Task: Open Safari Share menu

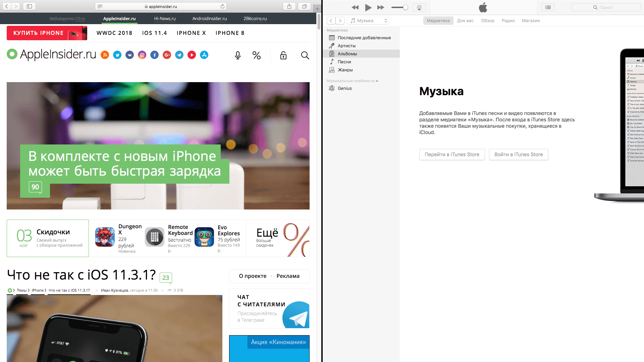Action: tap(289, 6)
